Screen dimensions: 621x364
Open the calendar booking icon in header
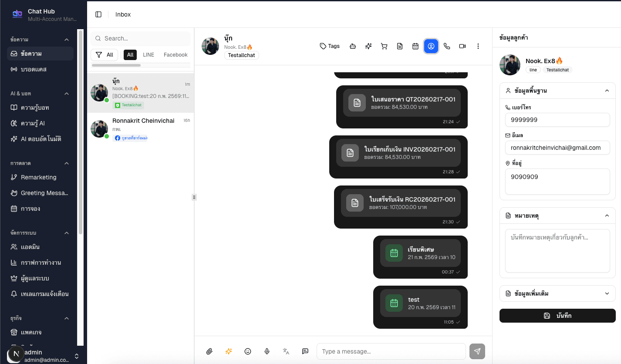click(x=415, y=46)
